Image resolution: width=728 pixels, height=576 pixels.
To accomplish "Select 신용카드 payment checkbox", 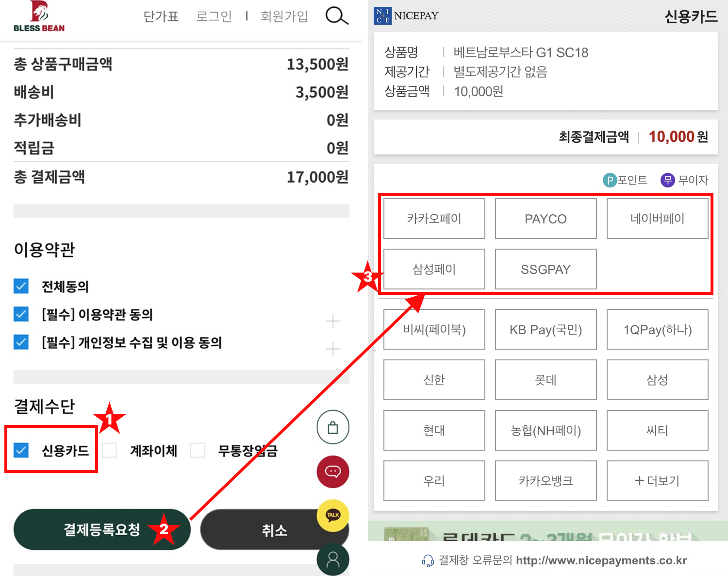I will pyautogui.click(x=21, y=450).
